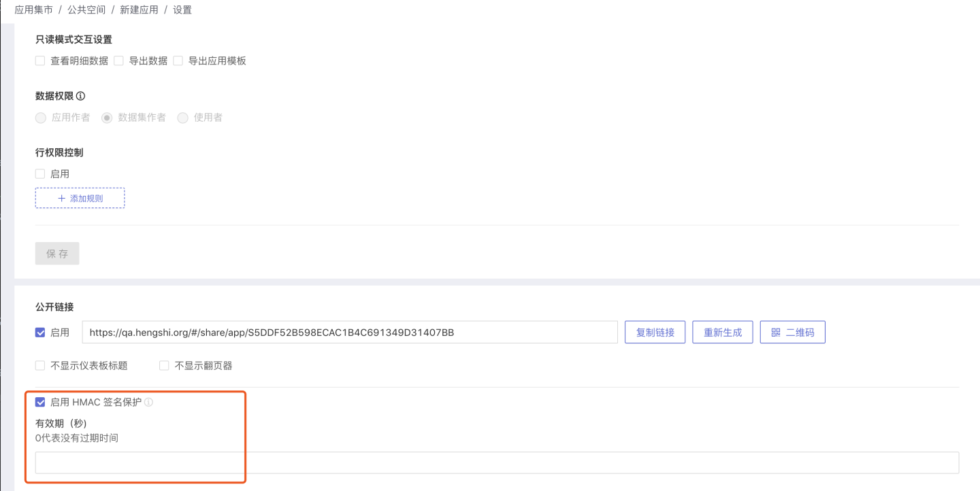Click the 保存 button
Viewport: 980px width, 491px height.
(x=57, y=254)
